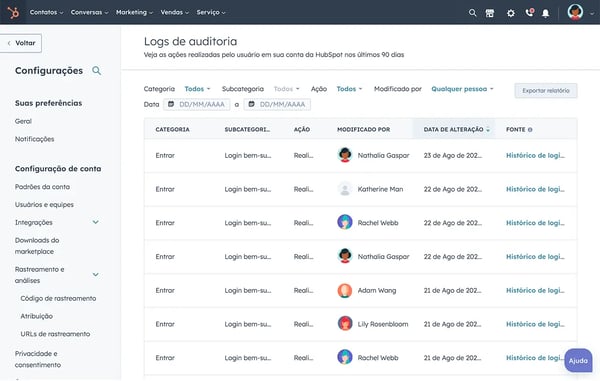
Task: Open the Contatos menu
Action: click(x=46, y=12)
